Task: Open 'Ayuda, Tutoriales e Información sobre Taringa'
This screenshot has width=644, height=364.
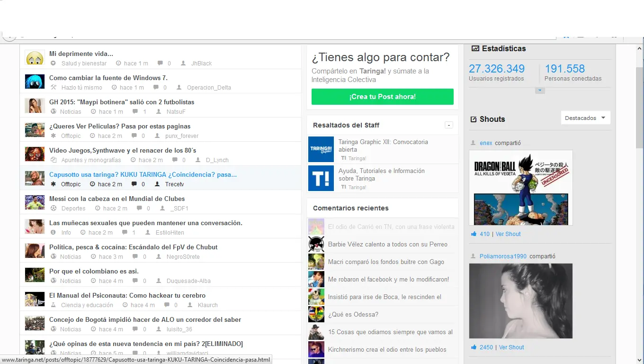Action: 382,174
